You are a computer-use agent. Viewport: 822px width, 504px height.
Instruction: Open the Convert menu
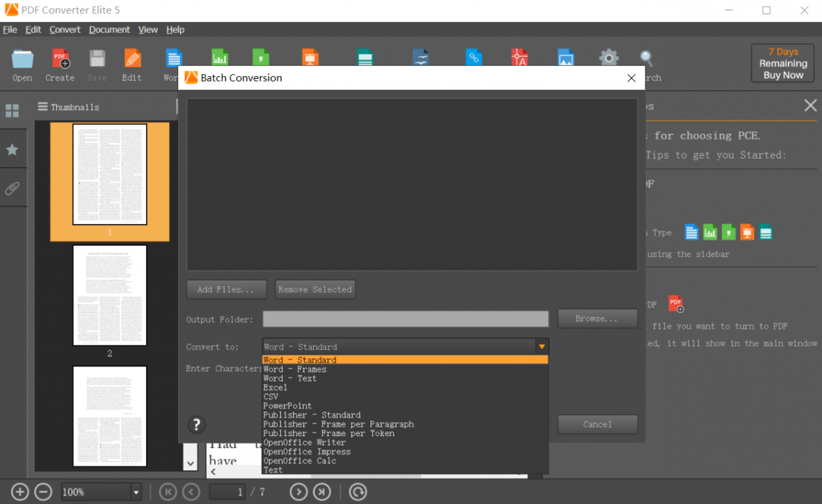pos(64,29)
